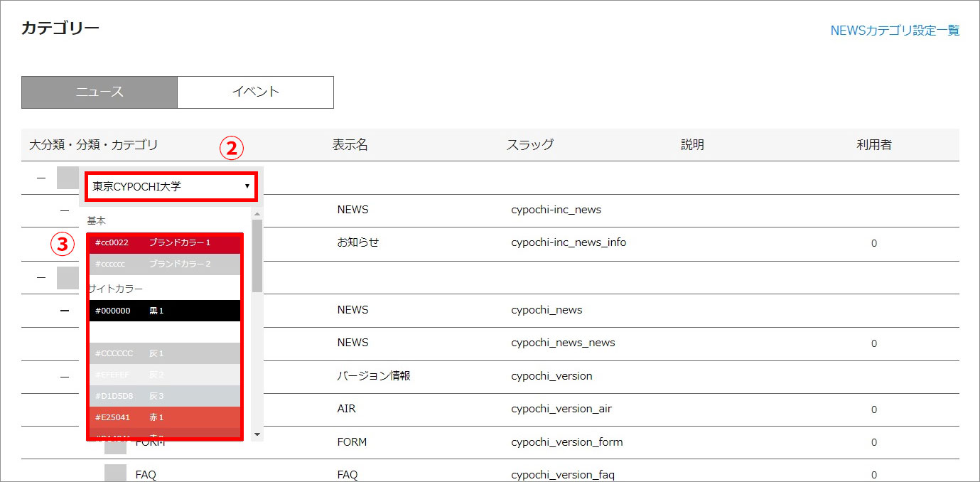Image resolution: width=980 pixels, height=482 pixels.
Task: Click the cypochi_news_news slug
Action: (x=563, y=343)
